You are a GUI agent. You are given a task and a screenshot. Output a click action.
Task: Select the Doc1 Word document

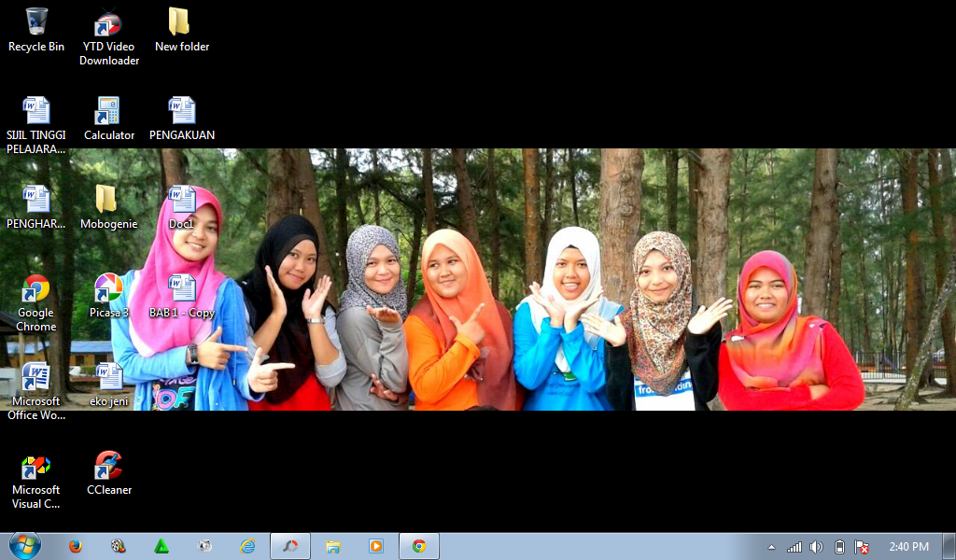click(182, 207)
